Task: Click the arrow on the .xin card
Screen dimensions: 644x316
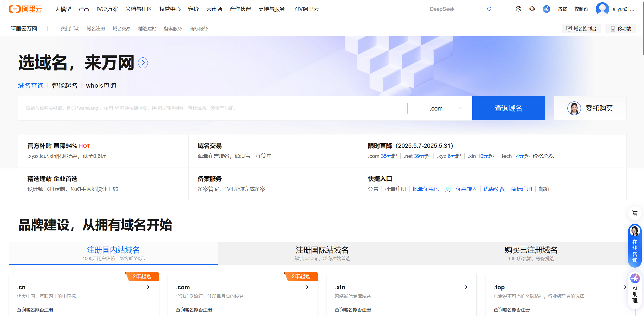Action: pos(466,287)
